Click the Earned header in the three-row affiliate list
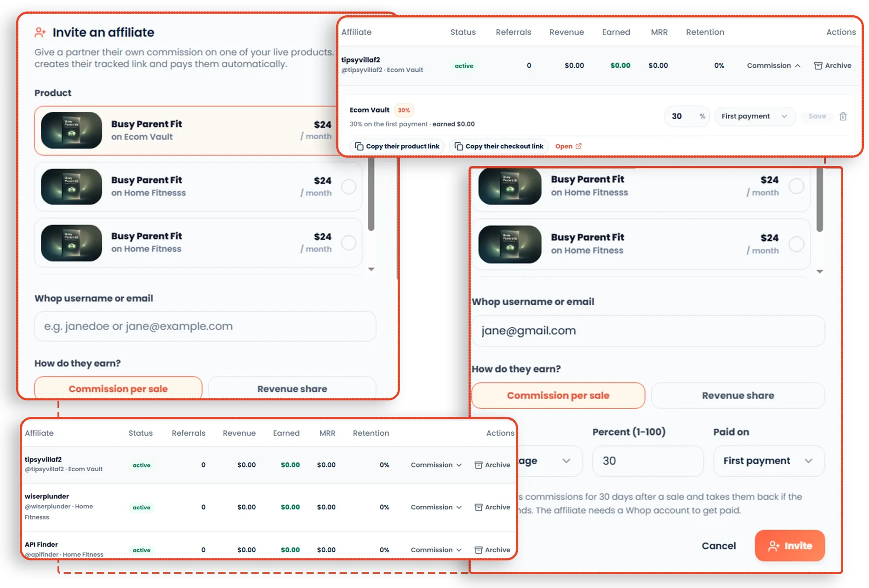This screenshot has width=869, height=588. pyautogui.click(x=286, y=433)
